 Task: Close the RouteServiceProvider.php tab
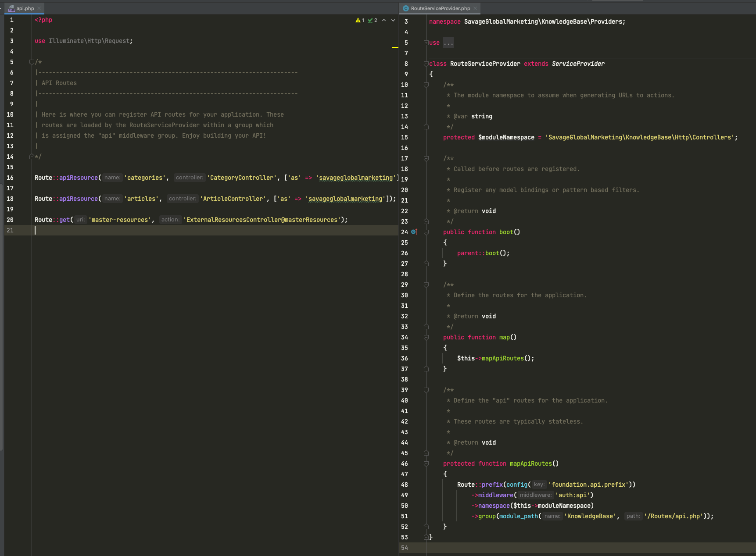pos(475,8)
